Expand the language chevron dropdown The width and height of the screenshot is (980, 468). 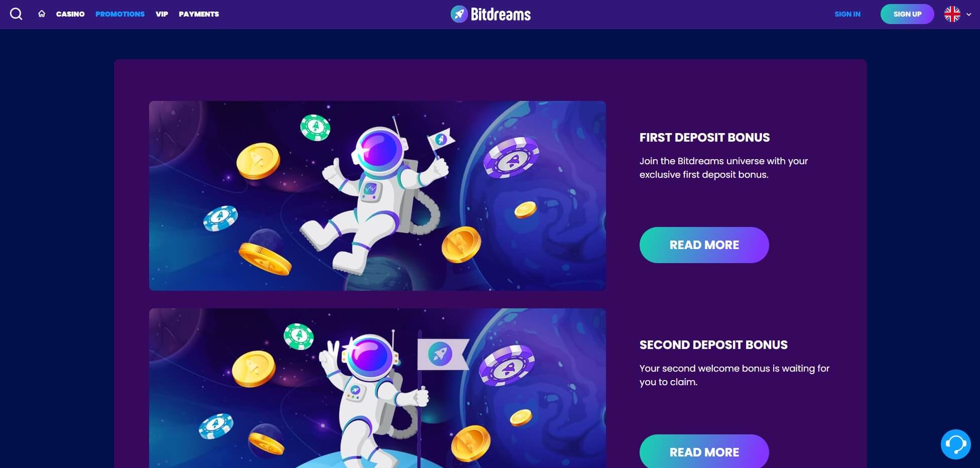[969, 15]
